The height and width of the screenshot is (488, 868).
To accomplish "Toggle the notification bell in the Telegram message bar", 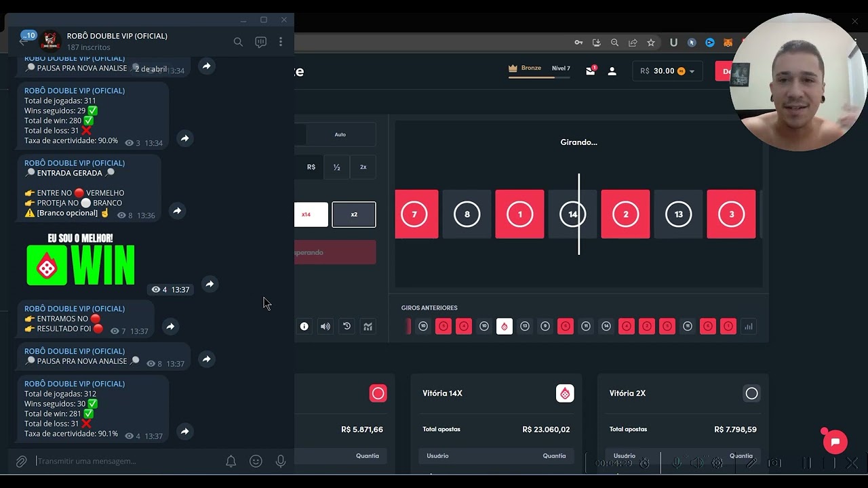I will pos(231,462).
